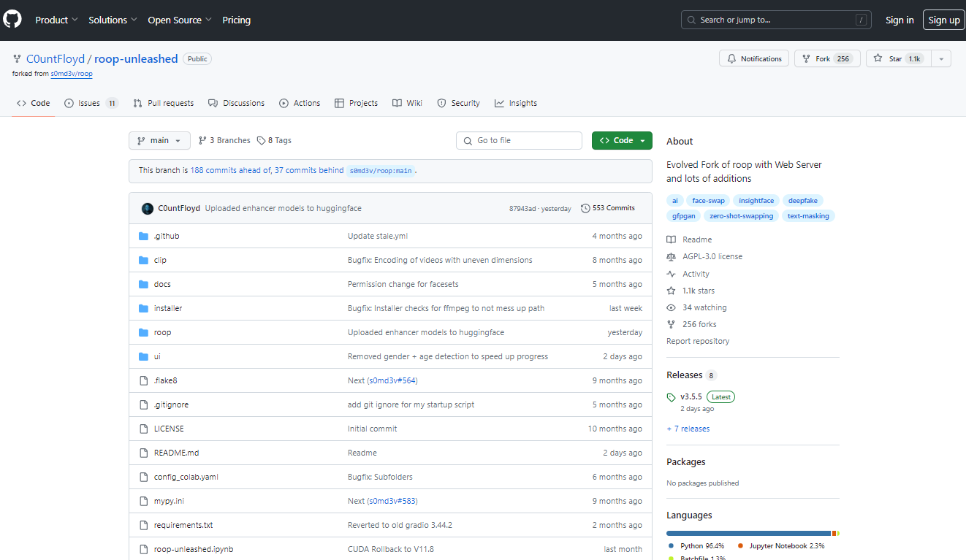Click the Sign up button

943,20
